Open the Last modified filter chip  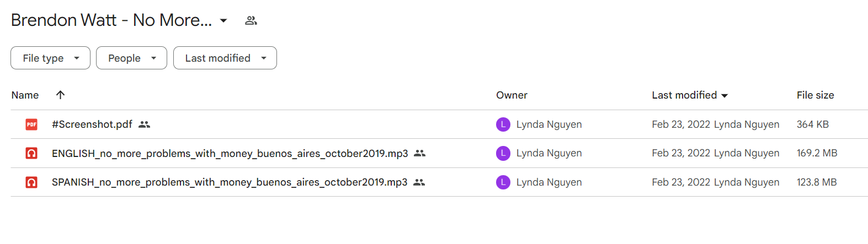225,58
